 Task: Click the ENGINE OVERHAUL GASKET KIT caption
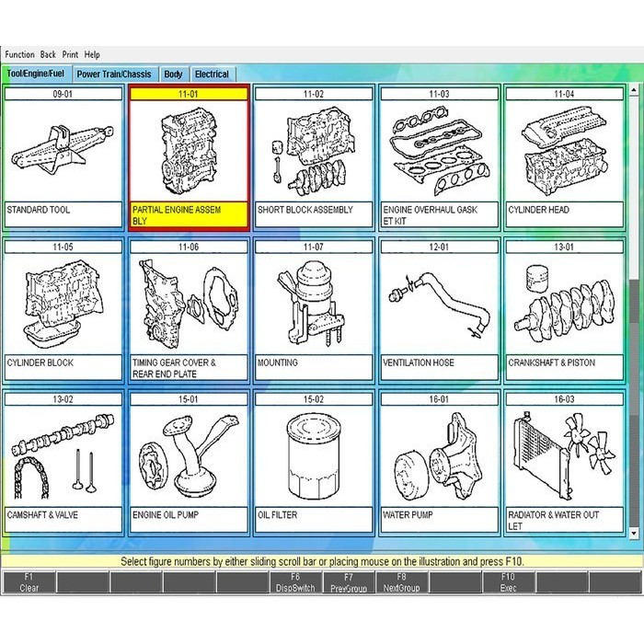point(439,214)
